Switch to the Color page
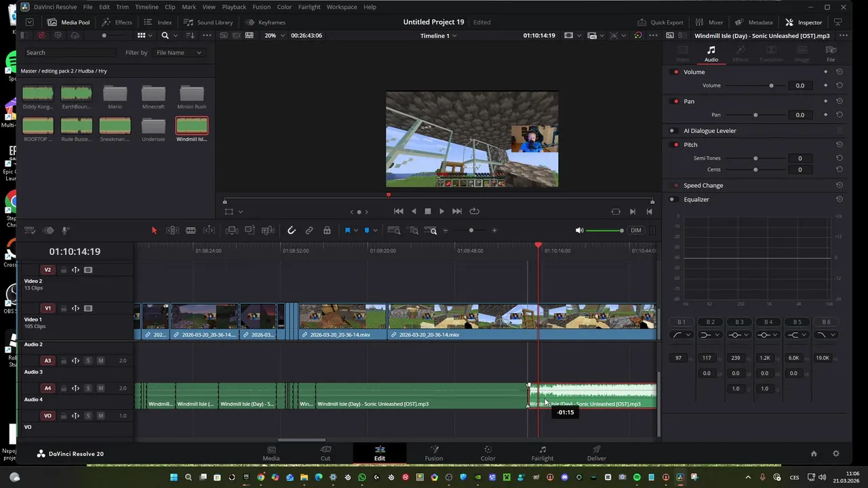868x488 pixels. [x=488, y=453]
